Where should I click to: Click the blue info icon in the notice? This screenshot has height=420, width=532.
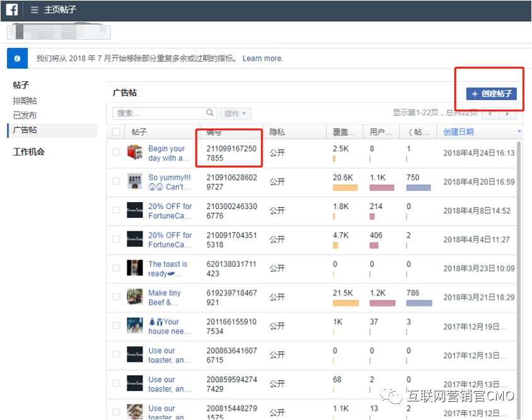point(17,59)
